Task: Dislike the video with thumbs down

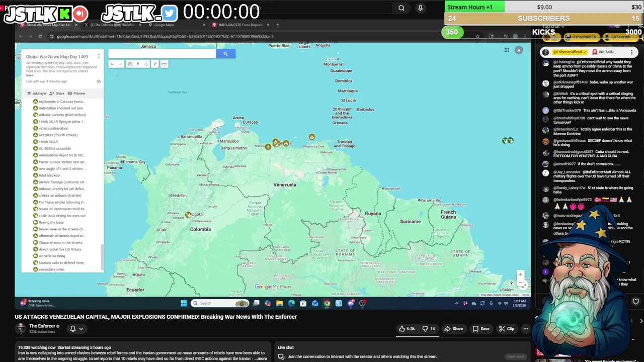Action: (428, 329)
